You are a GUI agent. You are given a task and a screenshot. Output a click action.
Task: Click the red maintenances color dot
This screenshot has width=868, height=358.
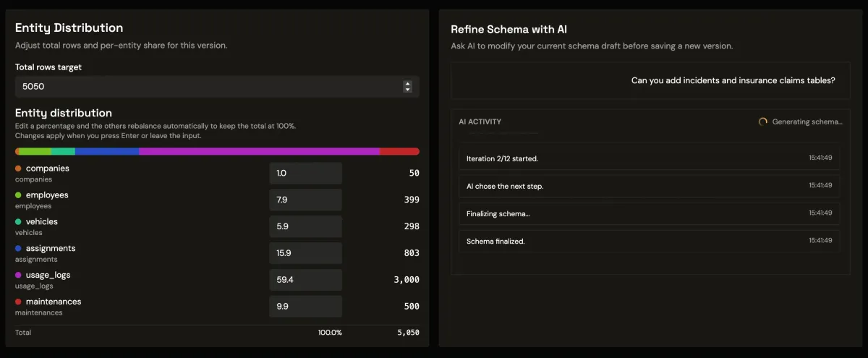point(18,302)
